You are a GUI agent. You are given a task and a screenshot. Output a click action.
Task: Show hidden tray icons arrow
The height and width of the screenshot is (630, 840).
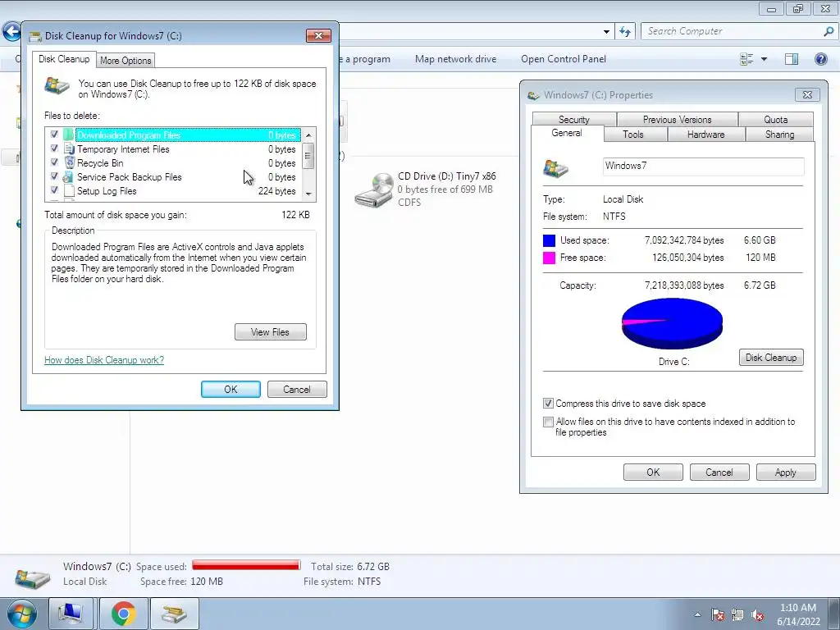697,615
